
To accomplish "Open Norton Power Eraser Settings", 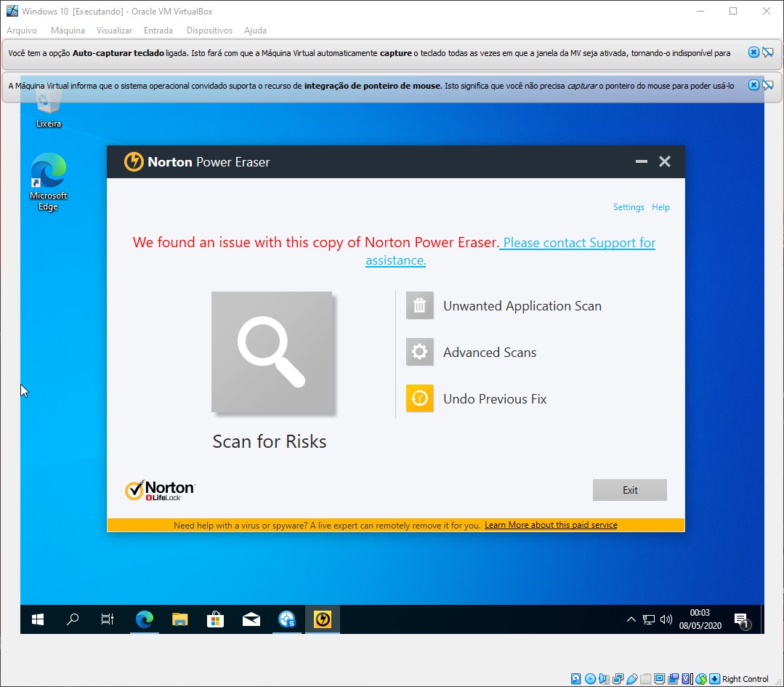I will coord(629,207).
